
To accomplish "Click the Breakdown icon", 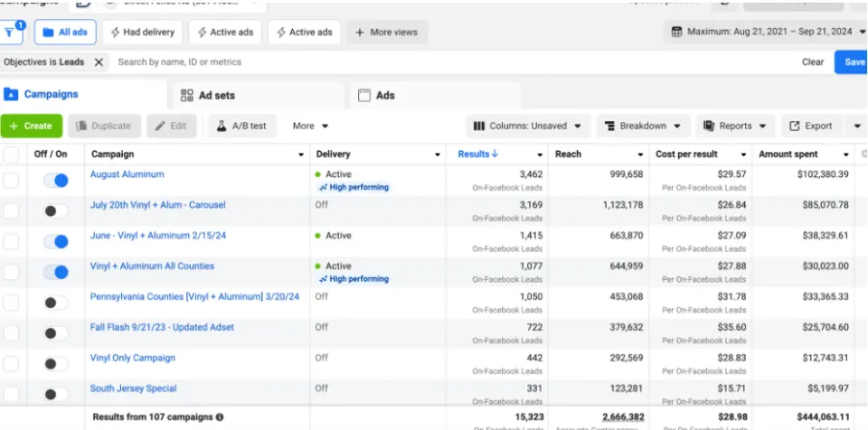I will pos(609,126).
